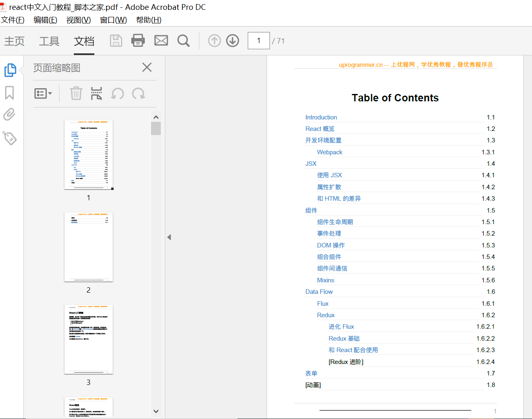The height and width of the screenshot is (419, 532).
Task: Open the Flux section 1.6.1 link
Action: click(323, 304)
